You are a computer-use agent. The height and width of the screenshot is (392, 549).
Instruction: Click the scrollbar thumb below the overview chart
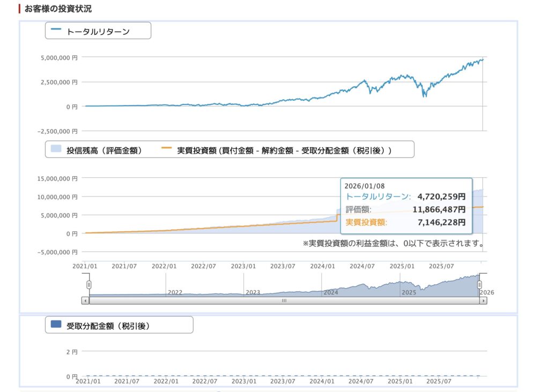pyautogui.click(x=285, y=301)
